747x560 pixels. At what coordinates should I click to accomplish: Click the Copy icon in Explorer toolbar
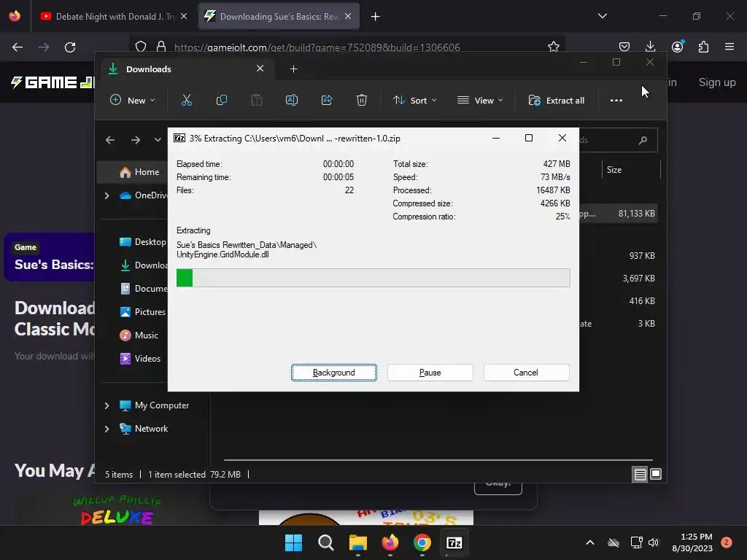(222, 100)
